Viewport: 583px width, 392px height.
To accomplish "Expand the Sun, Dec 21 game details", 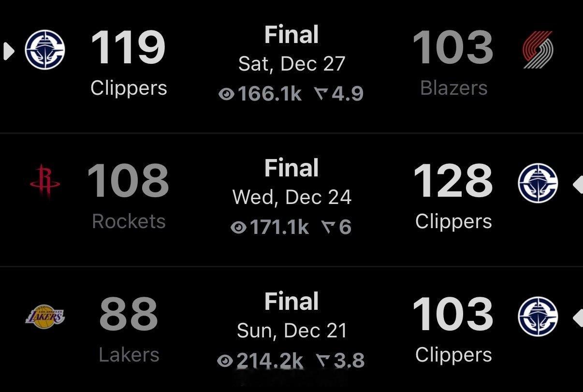I will 291,330.
